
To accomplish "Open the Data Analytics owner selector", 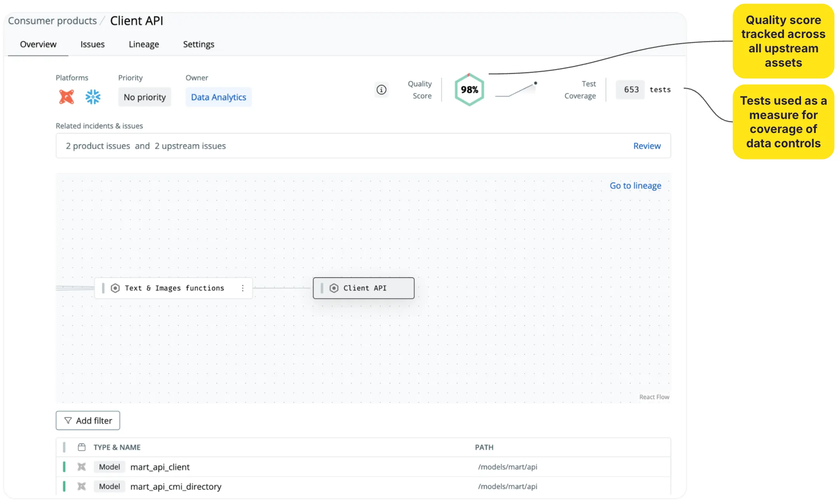I will 218,97.
